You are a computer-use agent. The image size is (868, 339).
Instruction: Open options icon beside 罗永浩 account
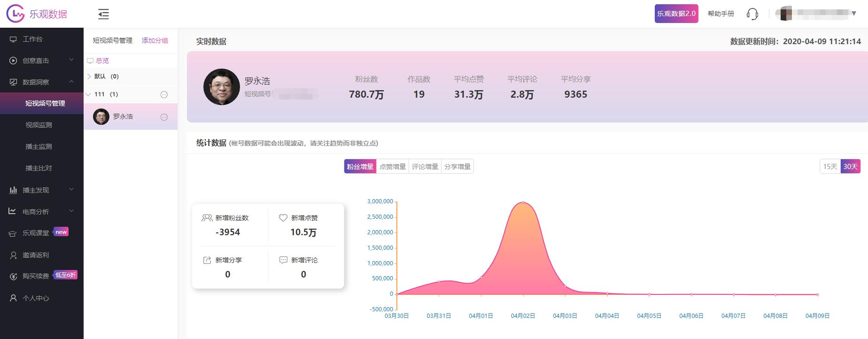(164, 117)
